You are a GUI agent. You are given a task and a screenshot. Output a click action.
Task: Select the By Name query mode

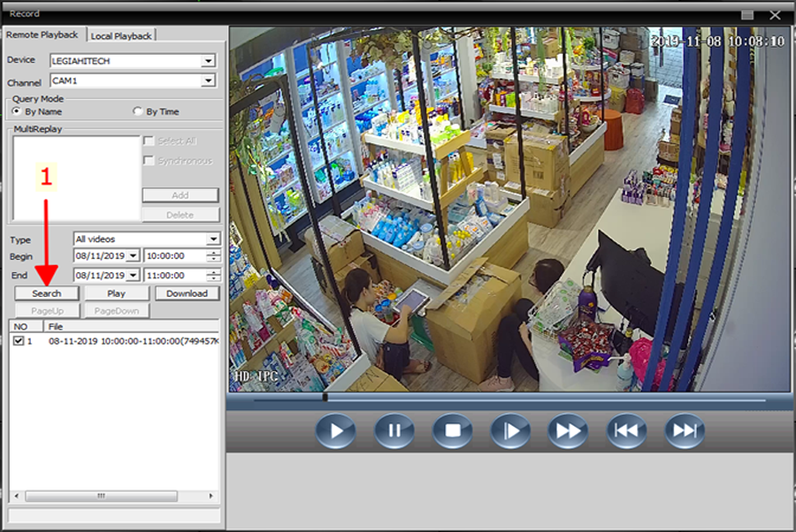[18, 111]
